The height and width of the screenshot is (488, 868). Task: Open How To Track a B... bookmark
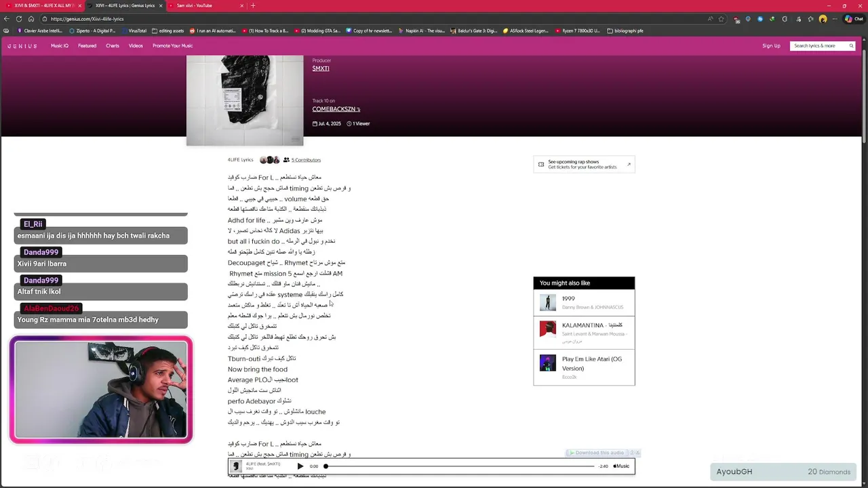click(x=265, y=30)
